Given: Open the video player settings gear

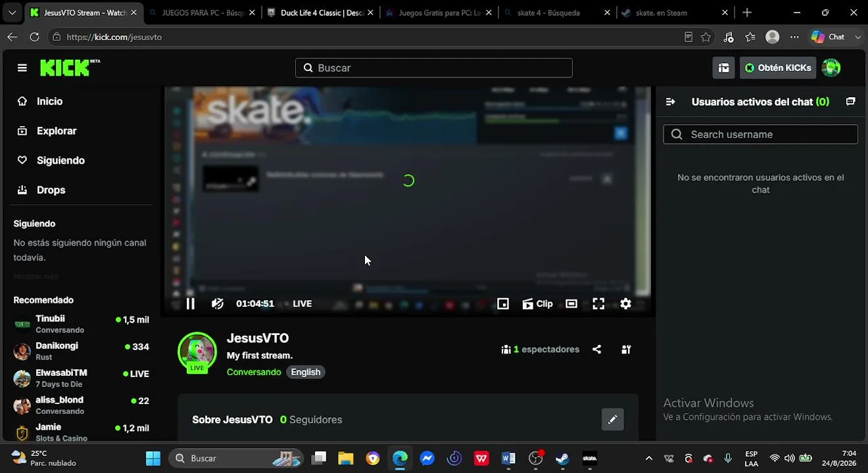Looking at the screenshot, I should point(625,304).
